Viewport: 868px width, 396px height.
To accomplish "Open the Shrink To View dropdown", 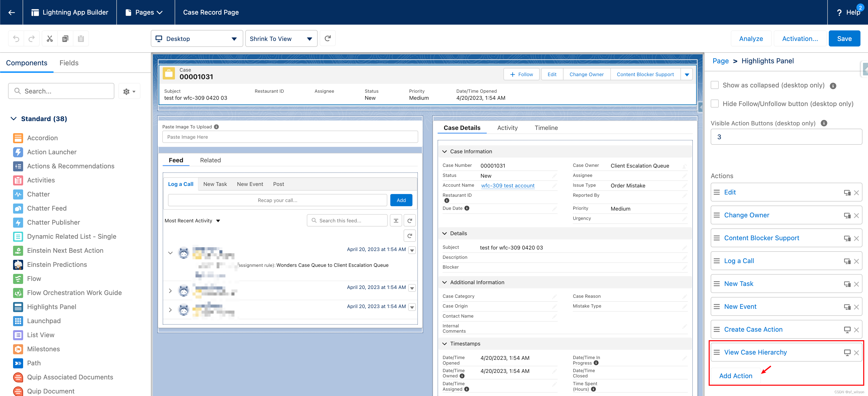I will point(281,39).
